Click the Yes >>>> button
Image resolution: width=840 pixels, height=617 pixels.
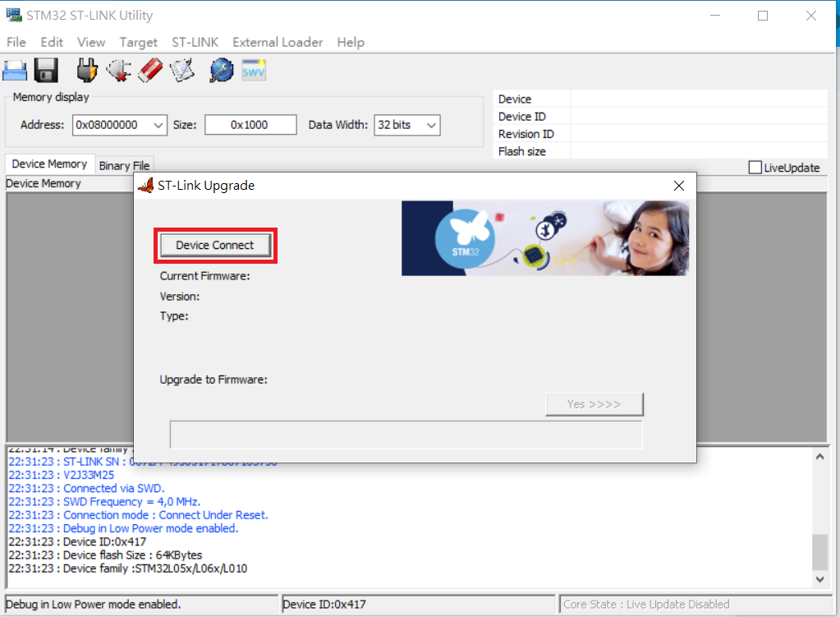[594, 404]
